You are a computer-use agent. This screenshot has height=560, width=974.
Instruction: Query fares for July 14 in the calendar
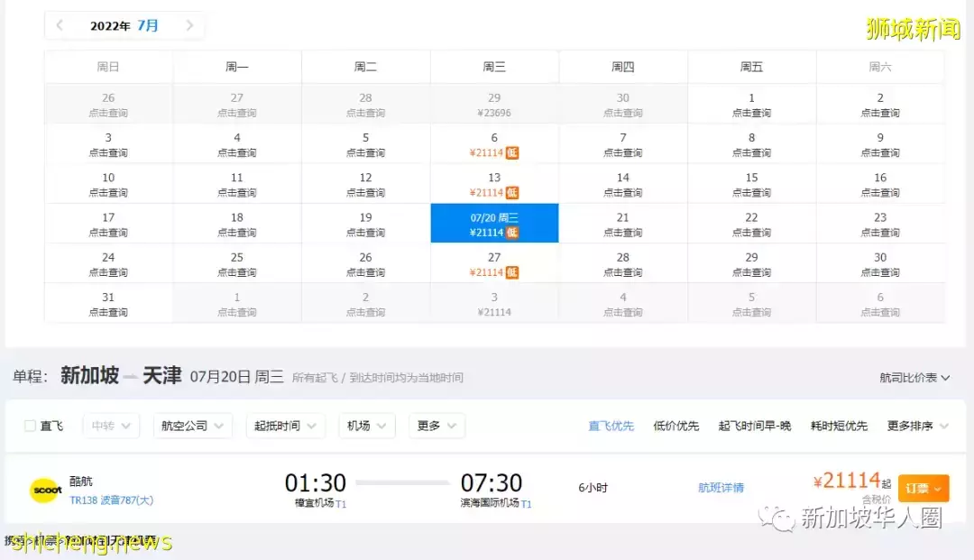point(623,183)
